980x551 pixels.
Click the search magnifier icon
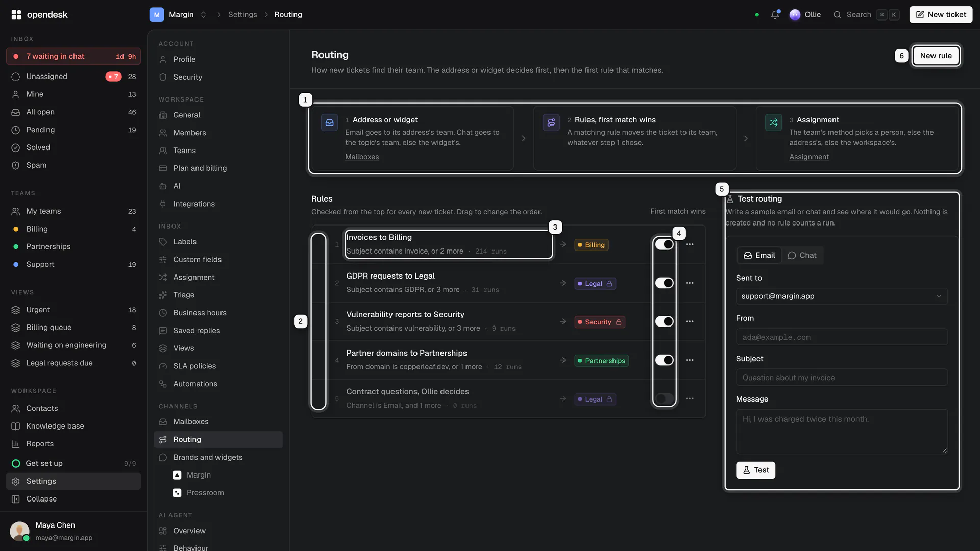[837, 15]
